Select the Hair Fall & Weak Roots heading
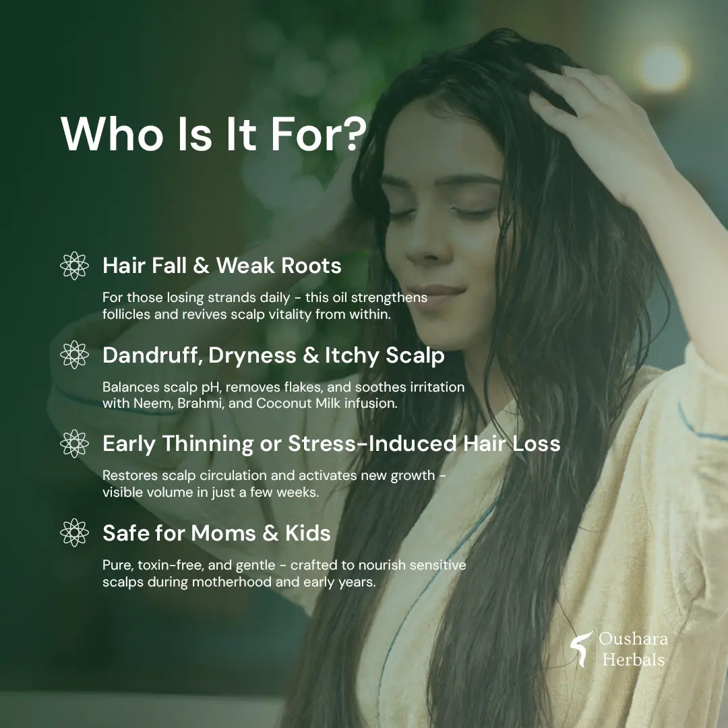This screenshot has height=728, width=728. pos(222,266)
